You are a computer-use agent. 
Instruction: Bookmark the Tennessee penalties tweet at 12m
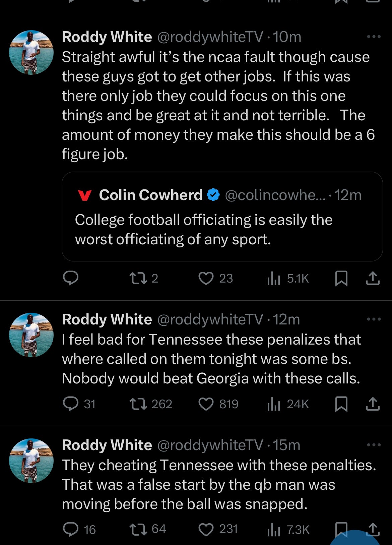click(341, 404)
